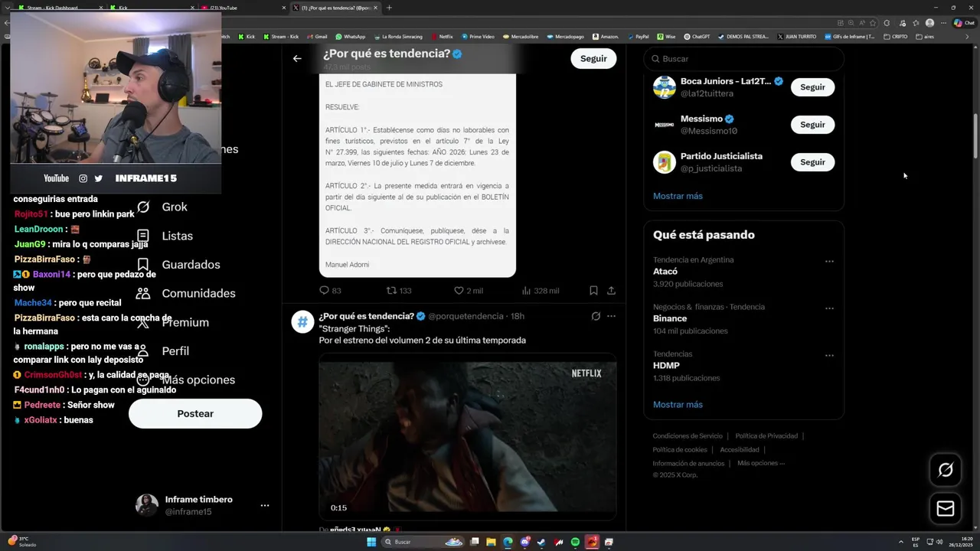Bookmark the Adorni decree tweet
Viewport: 980px width, 551px height.
point(593,291)
